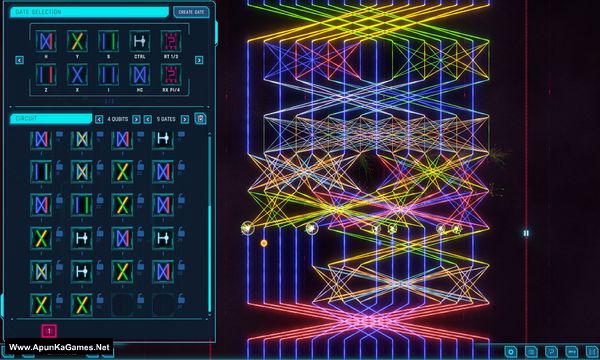Select the Y gate in circuit row four
Viewport: 600px width, 360px height.
41,238
